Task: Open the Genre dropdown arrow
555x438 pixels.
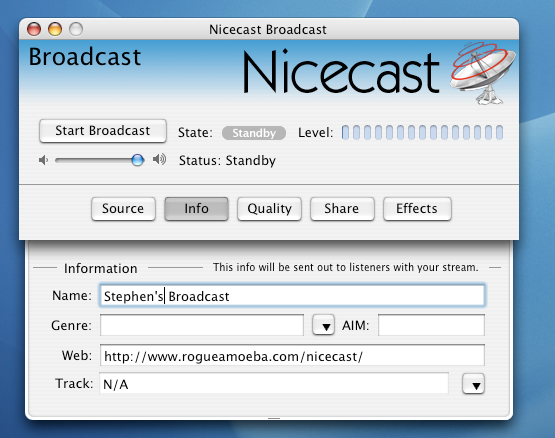Action: pyautogui.click(x=324, y=325)
